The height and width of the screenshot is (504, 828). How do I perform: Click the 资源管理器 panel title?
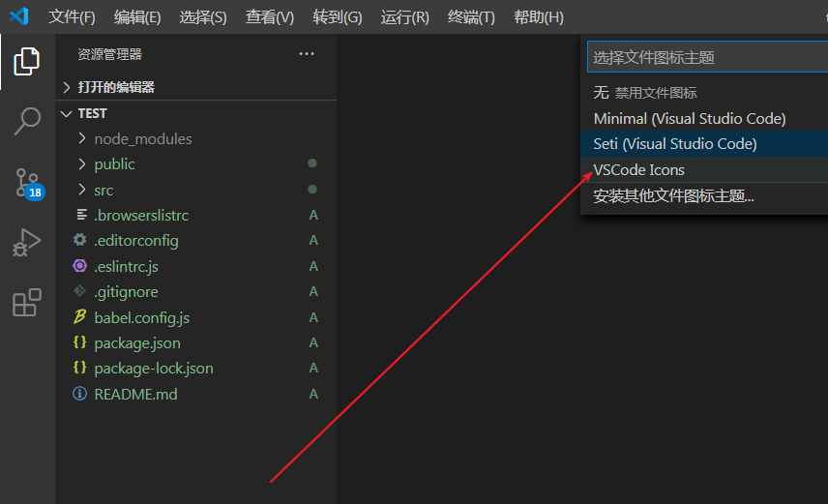click(110, 54)
